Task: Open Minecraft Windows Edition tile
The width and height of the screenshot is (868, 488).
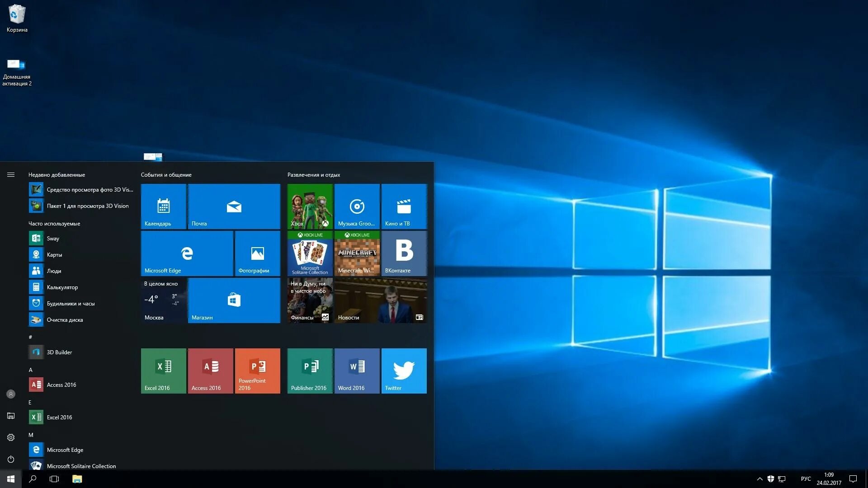Action: pos(357,253)
